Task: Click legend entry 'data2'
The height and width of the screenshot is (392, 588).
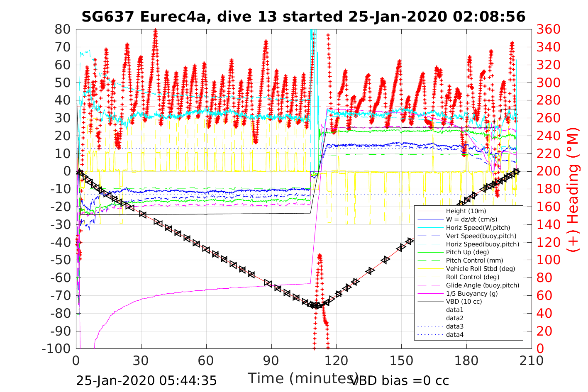Action: click(x=455, y=318)
